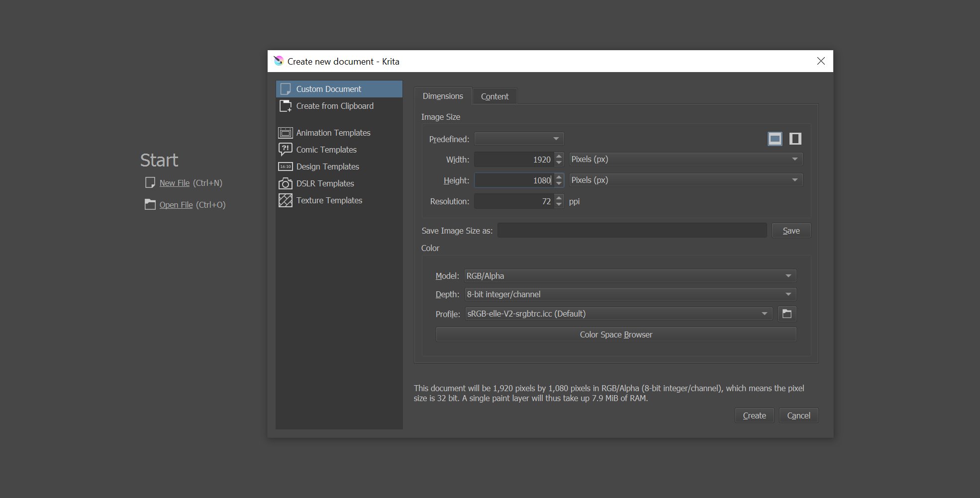
Task: Select the Texture Templates icon
Action: click(x=286, y=200)
